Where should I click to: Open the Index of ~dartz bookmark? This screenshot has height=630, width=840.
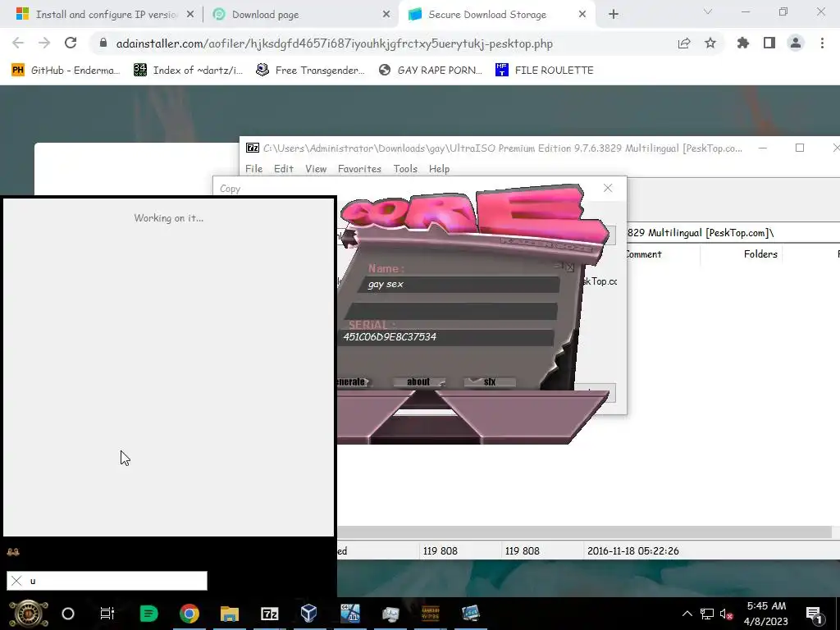click(x=189, y=71)
